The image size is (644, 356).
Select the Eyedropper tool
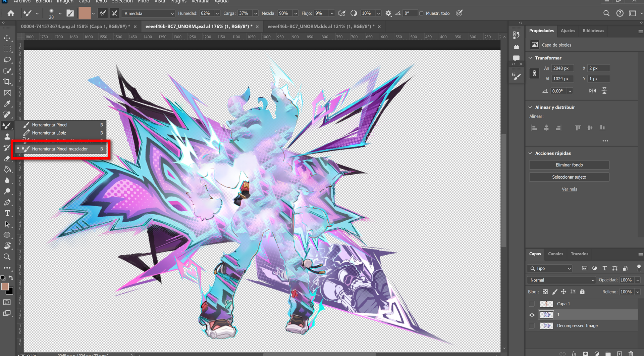(7, 104)
